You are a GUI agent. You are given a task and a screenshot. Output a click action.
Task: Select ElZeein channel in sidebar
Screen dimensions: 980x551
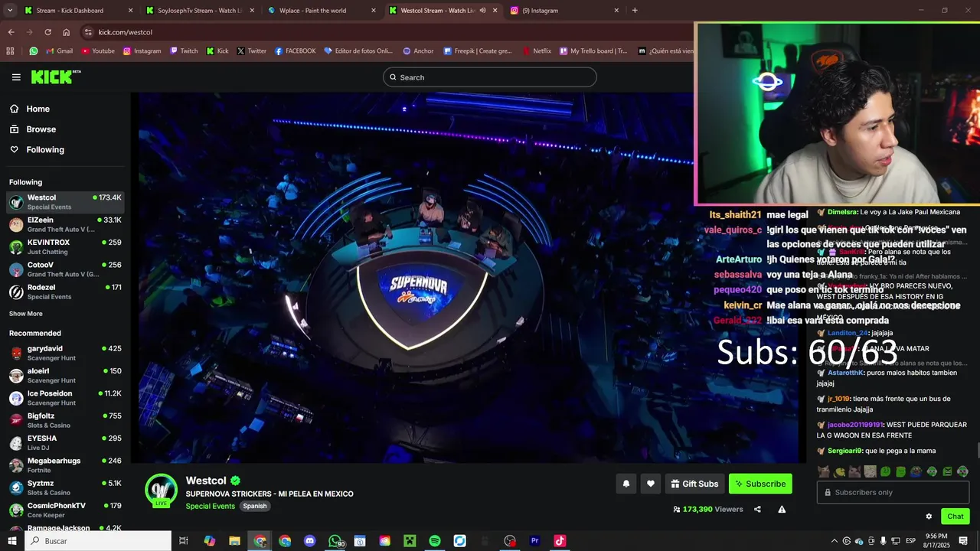[x=65, y=224]
